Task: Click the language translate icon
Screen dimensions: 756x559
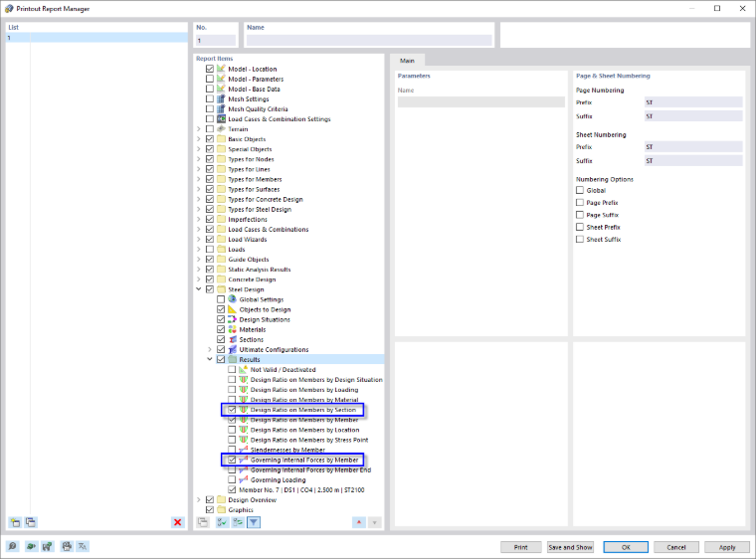Action: coord(83,546)
